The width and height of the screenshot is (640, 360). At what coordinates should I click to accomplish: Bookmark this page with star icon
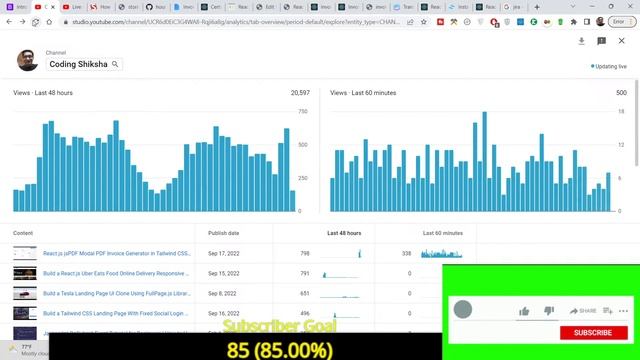(x=424, y=22)
